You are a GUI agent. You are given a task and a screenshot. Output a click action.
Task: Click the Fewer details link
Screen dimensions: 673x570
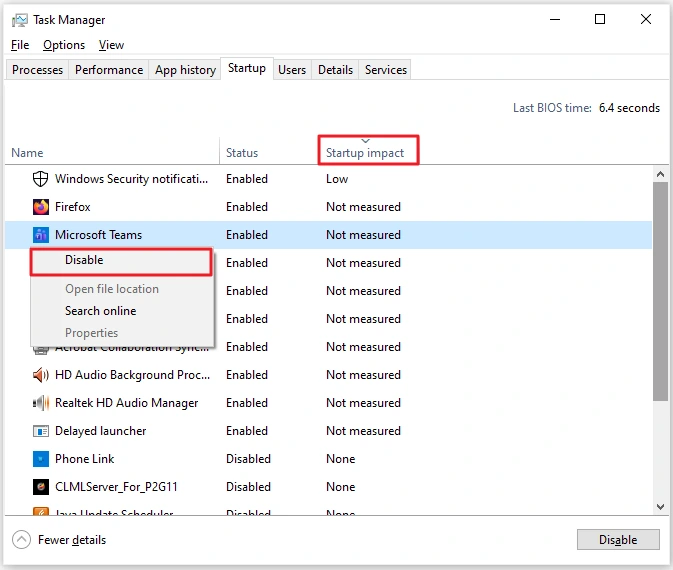coord(72,540)
